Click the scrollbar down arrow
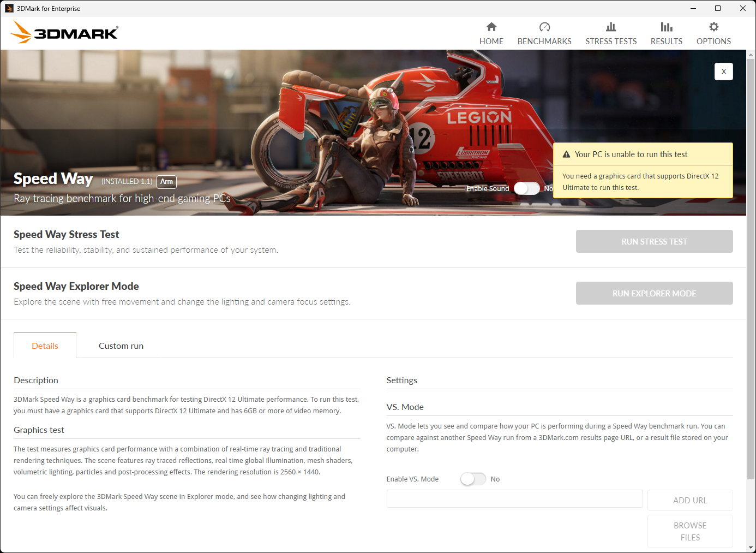 (x=751, y=548)
